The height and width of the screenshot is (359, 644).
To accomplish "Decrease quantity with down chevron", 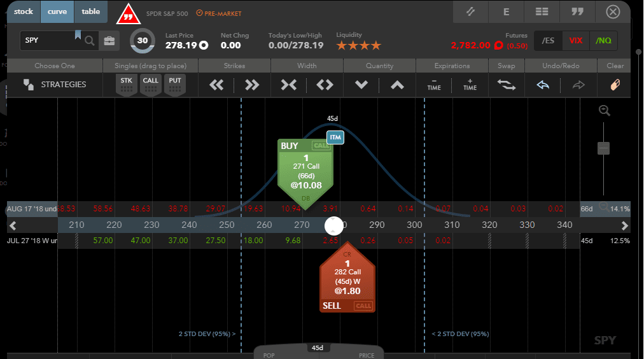I will click(x=361, y=85).
